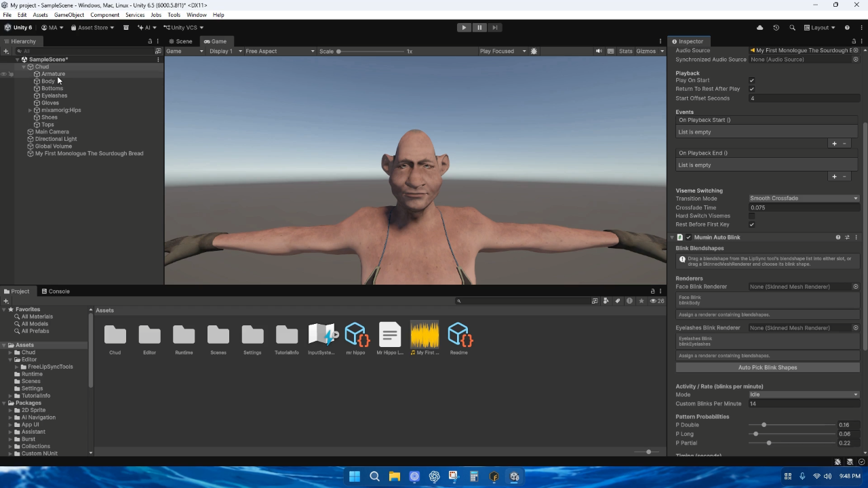Adjust the Game view Scale slider

click(x=370, y=52)
